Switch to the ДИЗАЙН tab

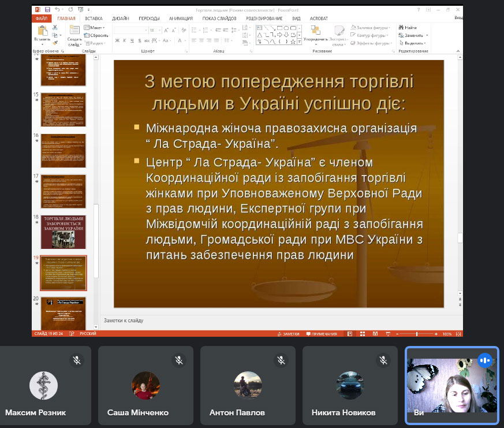[121, 18]
